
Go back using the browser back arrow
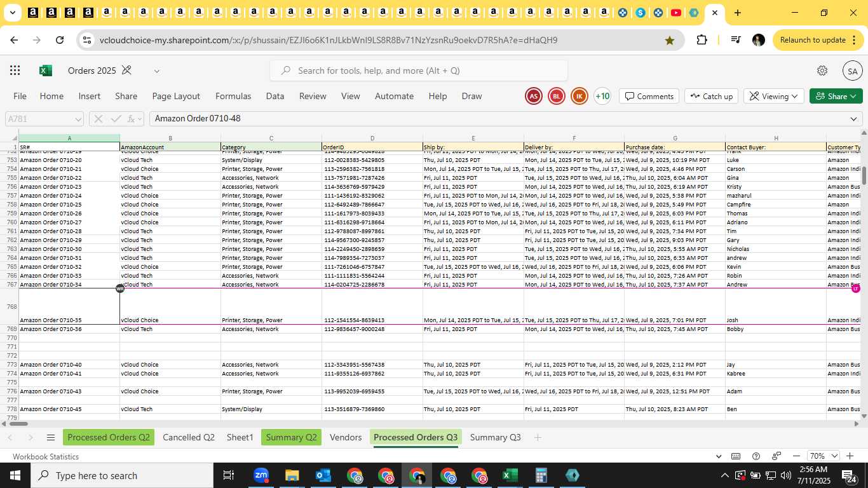coord(14,40)
